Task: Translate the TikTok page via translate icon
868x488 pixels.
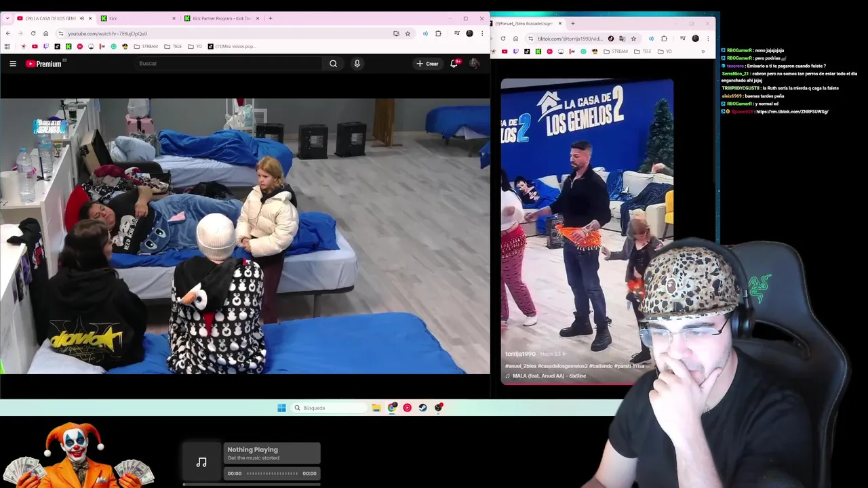Action: tap(622, 39)
